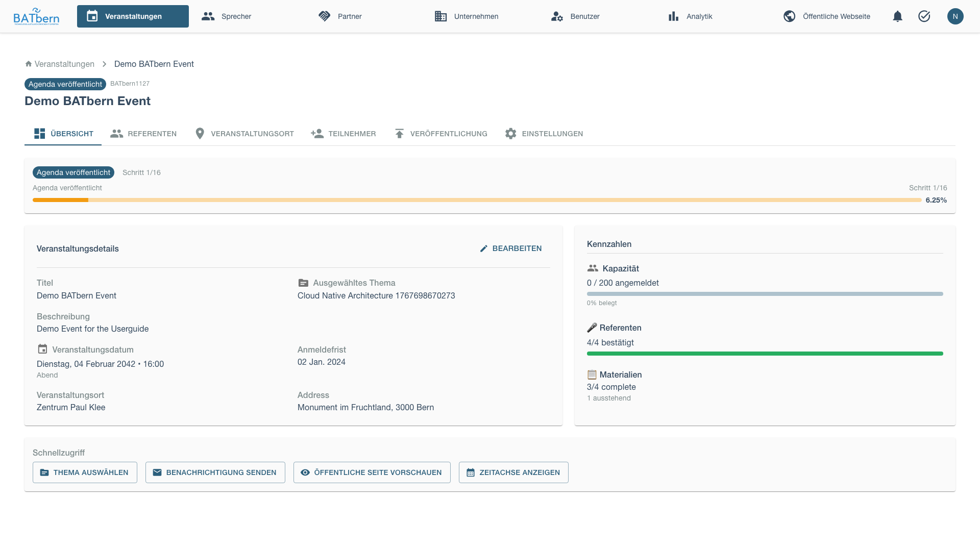Click the home icon in breadcrumb
The image size is (980, 551).
(29, 64)
